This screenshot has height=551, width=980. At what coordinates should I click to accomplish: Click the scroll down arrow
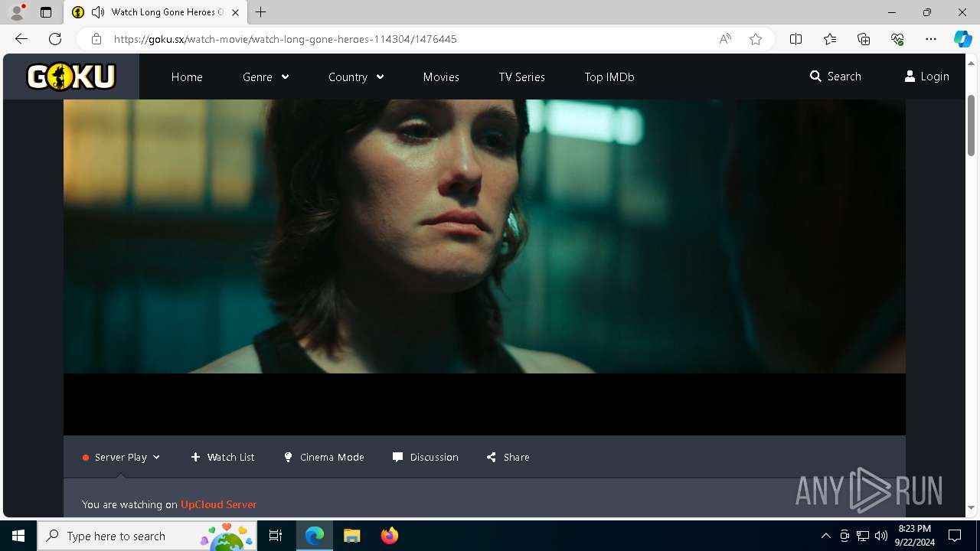pos(972,508)
